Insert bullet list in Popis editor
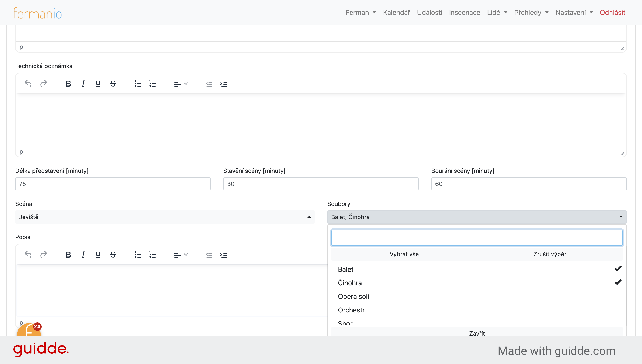 pyautogui.click(x=138, y=255)
